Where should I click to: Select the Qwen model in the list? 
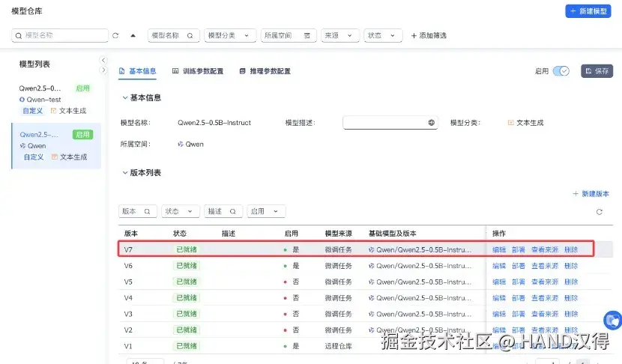56,145
